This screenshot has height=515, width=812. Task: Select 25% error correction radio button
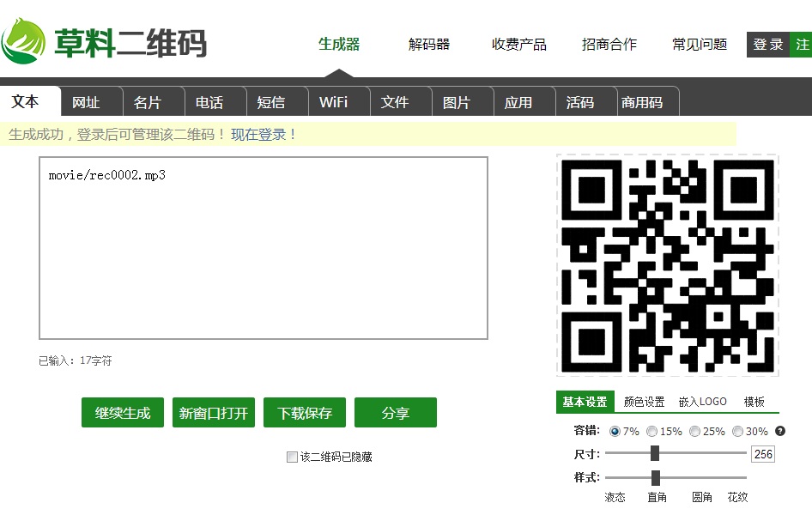pyautogui.click(x=695, y=431)
